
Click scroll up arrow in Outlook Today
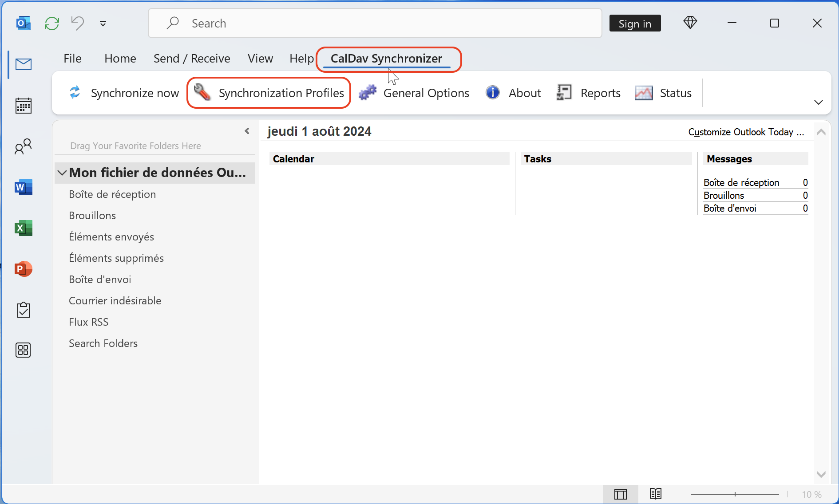click(821, 132)
